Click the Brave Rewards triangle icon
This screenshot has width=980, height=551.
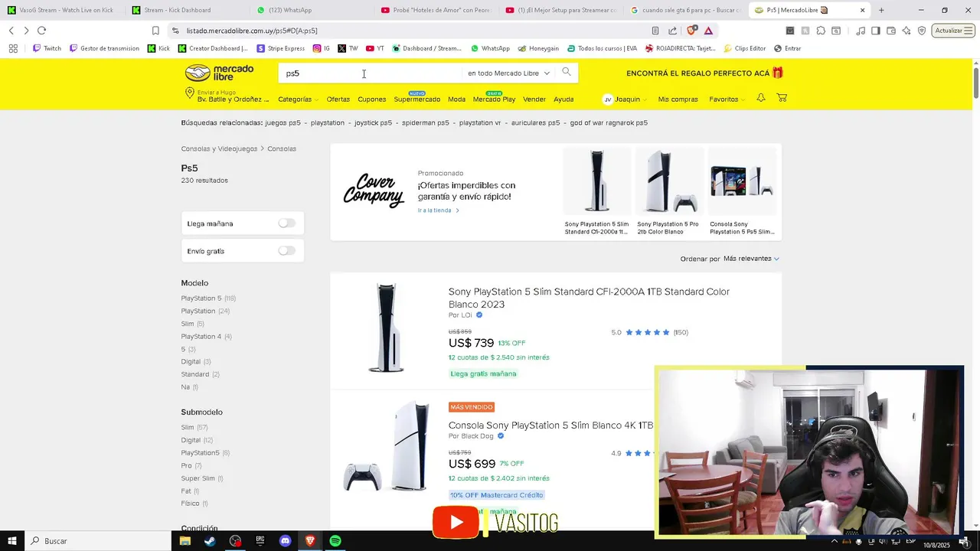pos(709,31)
